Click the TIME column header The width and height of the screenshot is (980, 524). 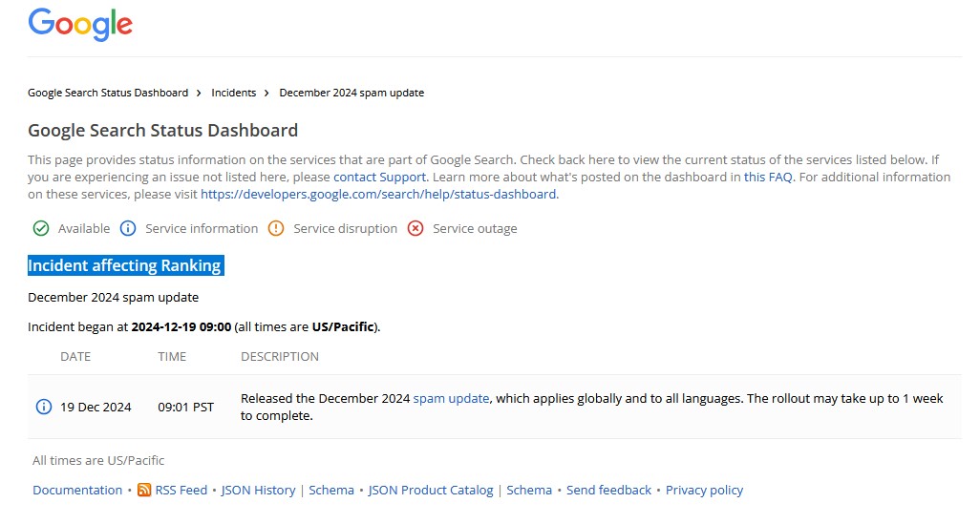pos(172,357)
